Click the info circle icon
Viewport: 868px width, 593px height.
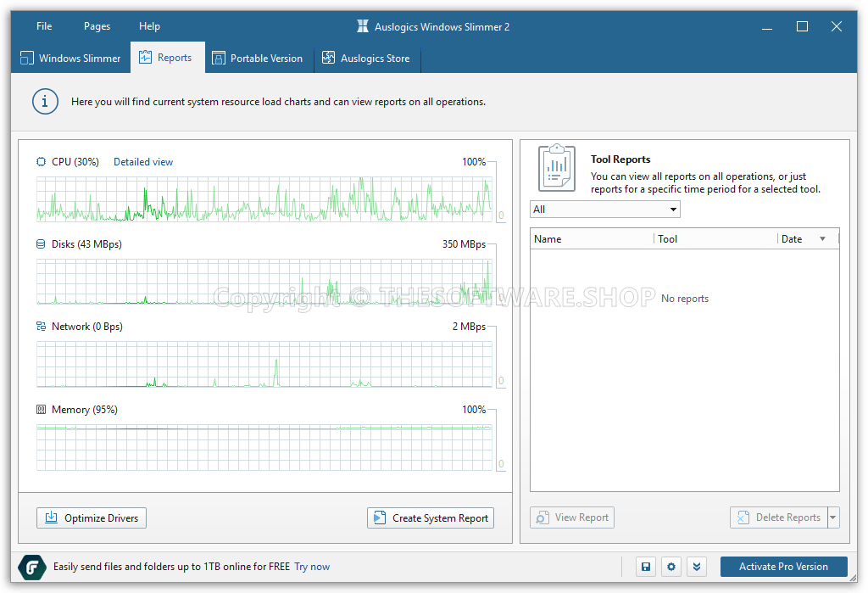(45, 102)
